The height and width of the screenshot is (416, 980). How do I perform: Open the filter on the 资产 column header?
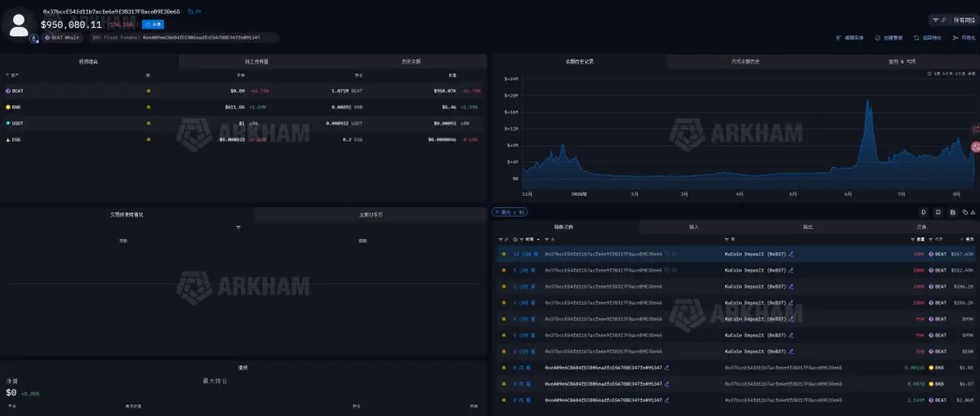click(7, 75)
